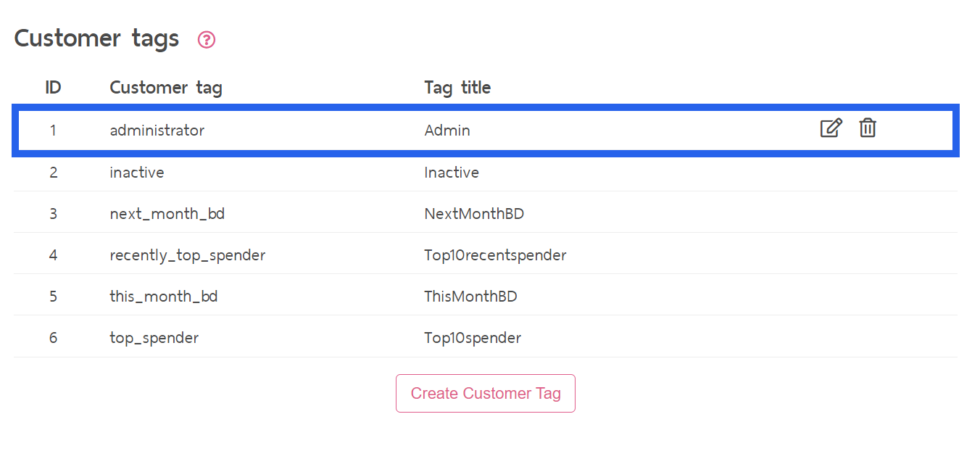This screenshot has width=980, height=451.
Task: Click the Admin tag title cell
Action: point(447,131)
